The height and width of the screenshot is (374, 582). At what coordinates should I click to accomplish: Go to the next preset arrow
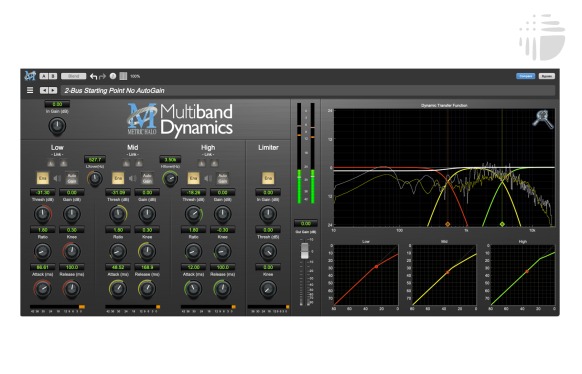pos(53,90)
